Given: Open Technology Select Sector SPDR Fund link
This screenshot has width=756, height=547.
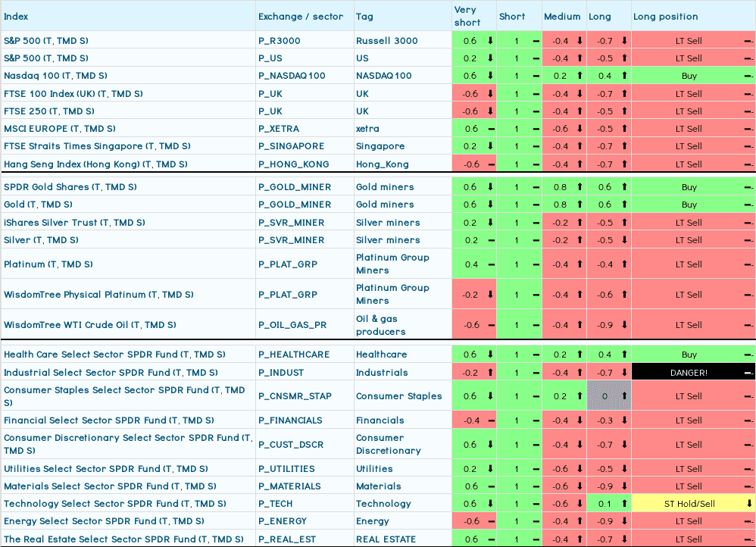Looking at the screenshot, I should [x=114, y=504].
